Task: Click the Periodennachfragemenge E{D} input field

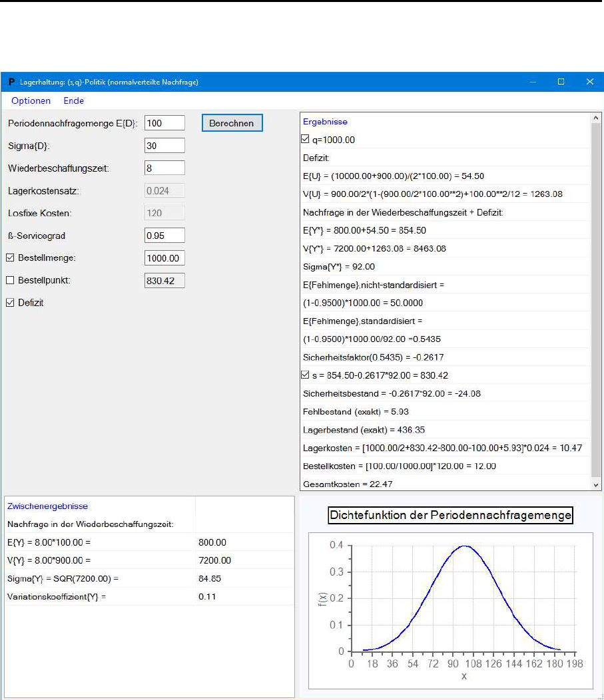Action: point(164,123)
